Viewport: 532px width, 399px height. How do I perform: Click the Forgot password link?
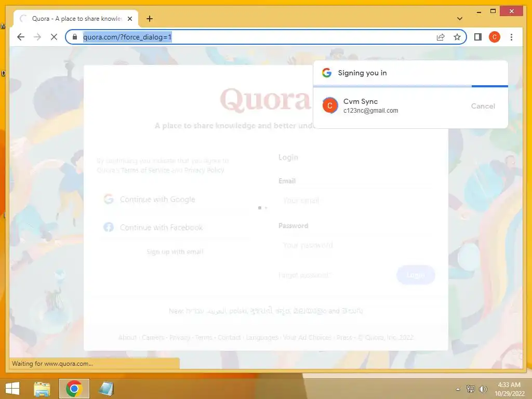click(x=304, y=275)
